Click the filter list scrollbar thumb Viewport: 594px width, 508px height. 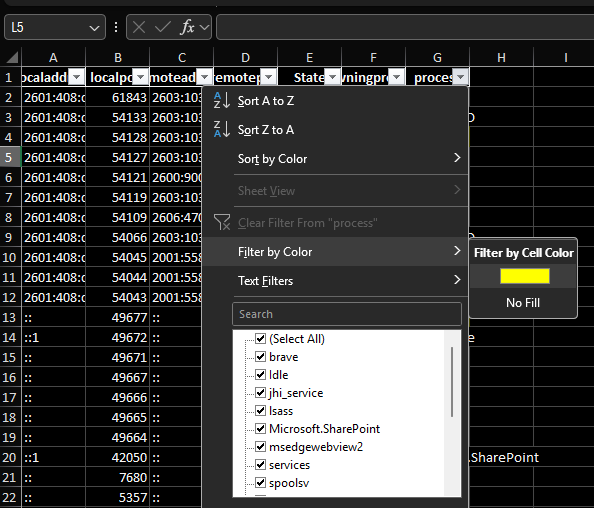pos(452,382)
